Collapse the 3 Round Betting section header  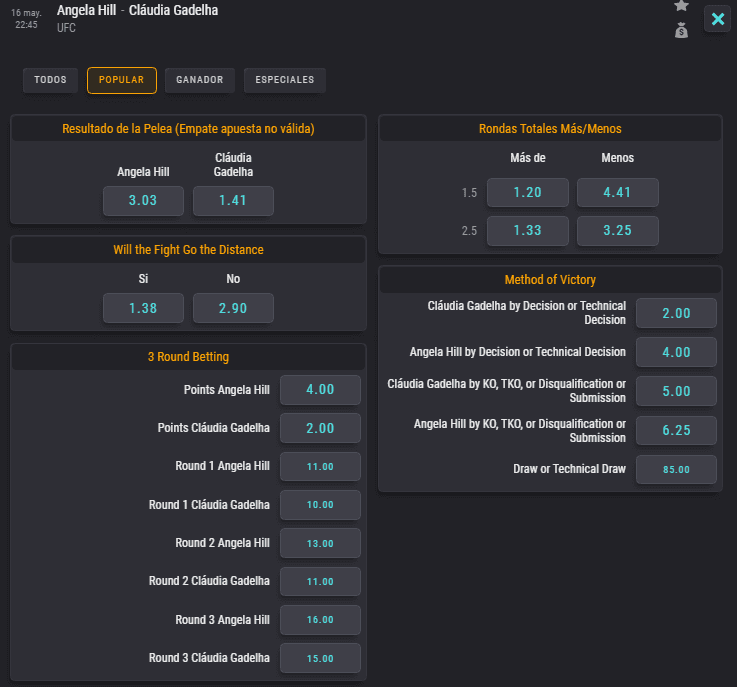(188, 357)
